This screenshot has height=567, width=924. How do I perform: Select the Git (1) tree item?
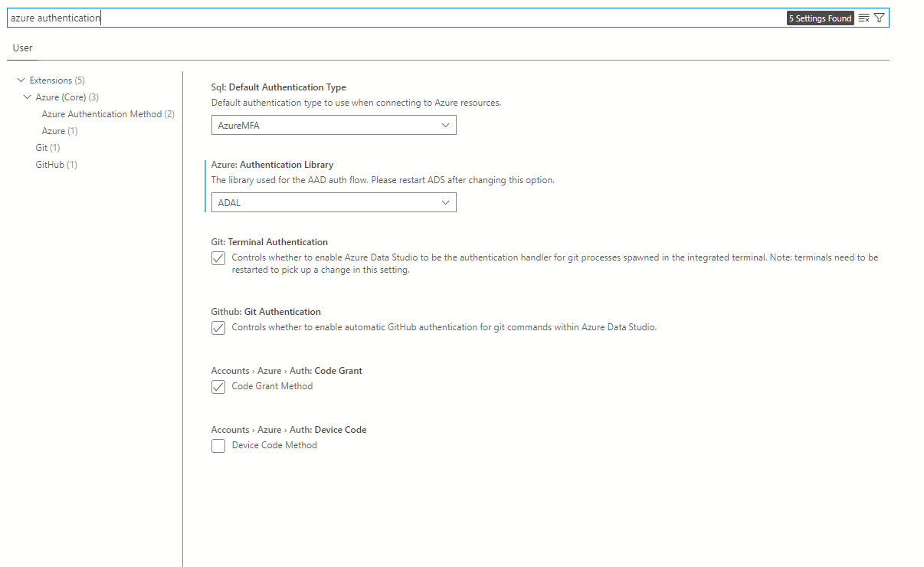pyautogui.click(x=46, y=147)
